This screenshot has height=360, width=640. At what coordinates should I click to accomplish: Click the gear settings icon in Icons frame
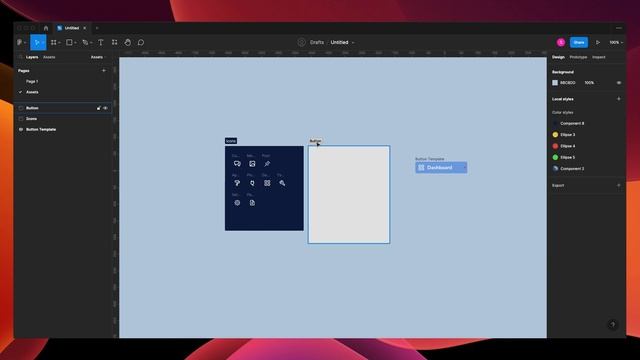click(237, 203)
